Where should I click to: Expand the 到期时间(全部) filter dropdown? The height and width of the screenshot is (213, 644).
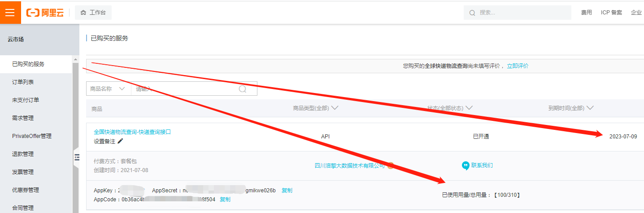click(570, 108)
